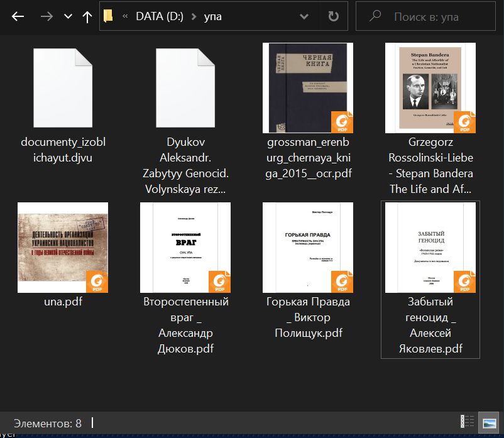Select grossman_erenburg chernaya kniga PDF thumbnail
The width and height of the screenshot is (504, 438).
pyautogui.click(x=308, y=88)
